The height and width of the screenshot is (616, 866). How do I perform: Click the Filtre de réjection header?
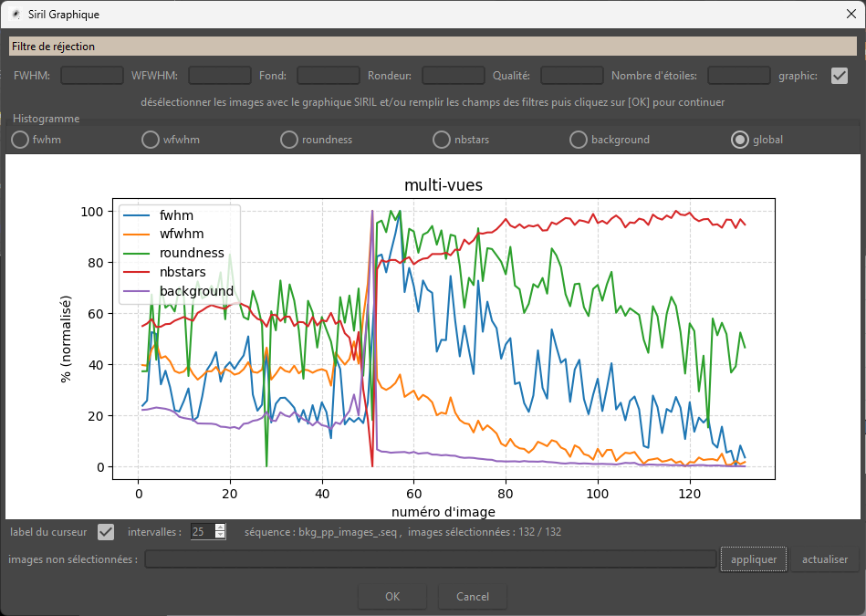point(433,47)
